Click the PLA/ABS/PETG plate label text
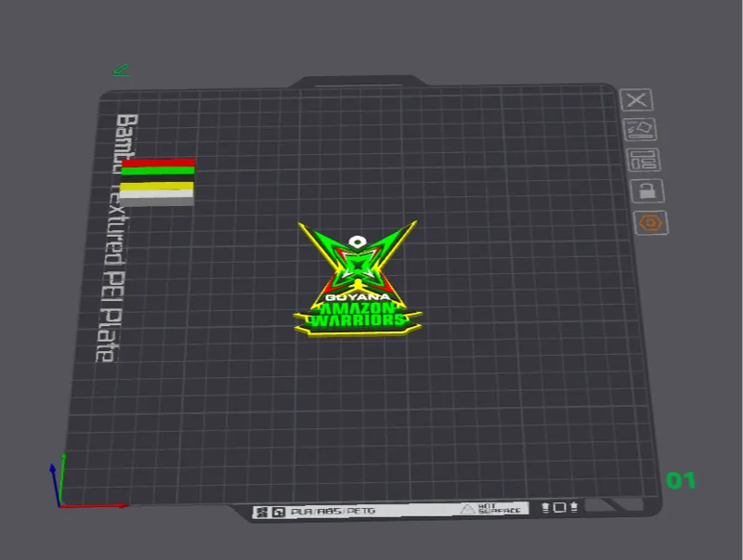 click(x=333, y=512)
